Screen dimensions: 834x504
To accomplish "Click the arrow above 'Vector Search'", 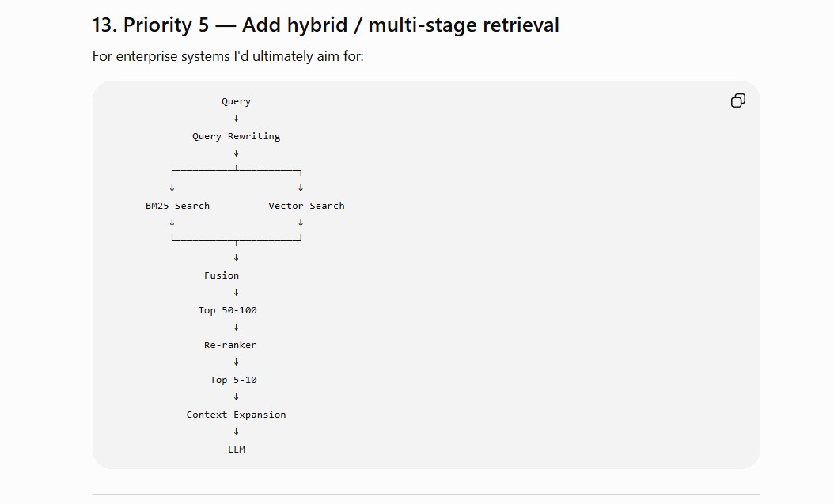I will [x=301, y=188].
